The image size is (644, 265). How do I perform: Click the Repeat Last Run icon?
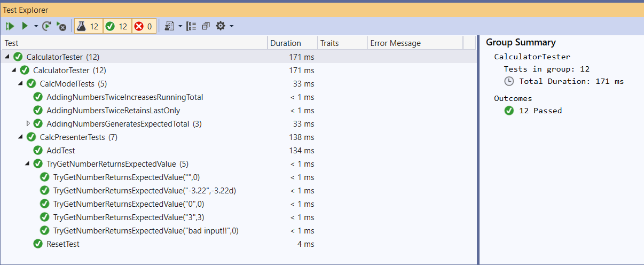pyautogui.click(x=47, y=26)
